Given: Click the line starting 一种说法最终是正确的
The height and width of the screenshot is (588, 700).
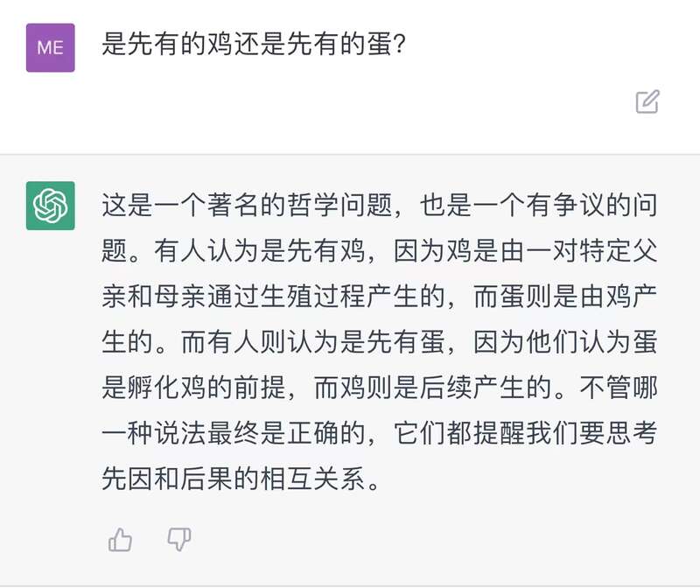Looking at the screenshot, I should pos(380,433).
